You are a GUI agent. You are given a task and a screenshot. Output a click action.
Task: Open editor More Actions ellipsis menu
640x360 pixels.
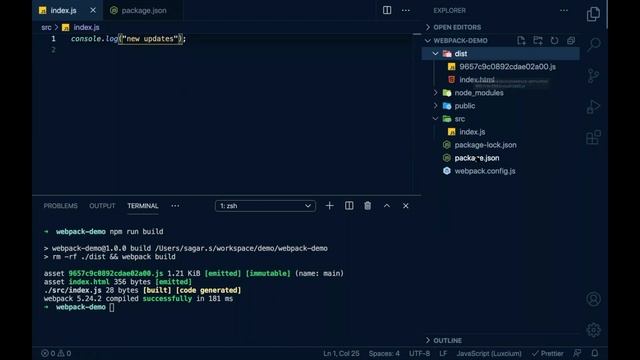coord(406,10)
